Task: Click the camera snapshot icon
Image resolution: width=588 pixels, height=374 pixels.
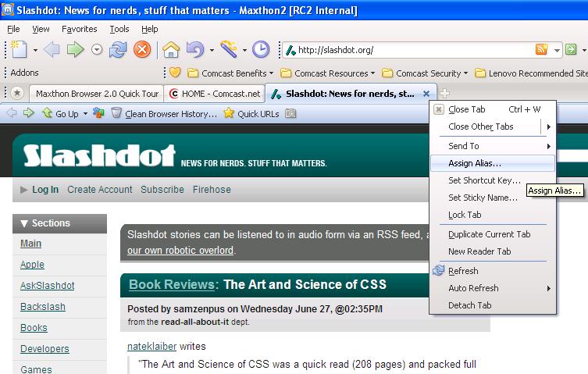Action: click(290, 113)
